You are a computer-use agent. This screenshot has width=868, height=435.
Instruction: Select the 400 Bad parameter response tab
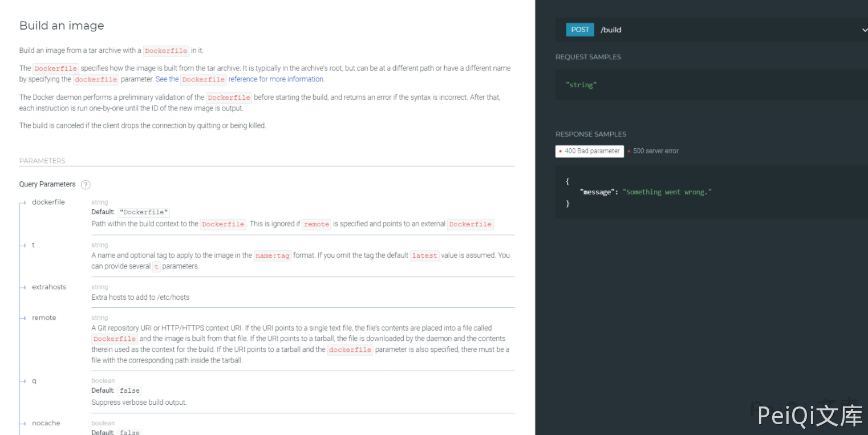click(590, 151)
